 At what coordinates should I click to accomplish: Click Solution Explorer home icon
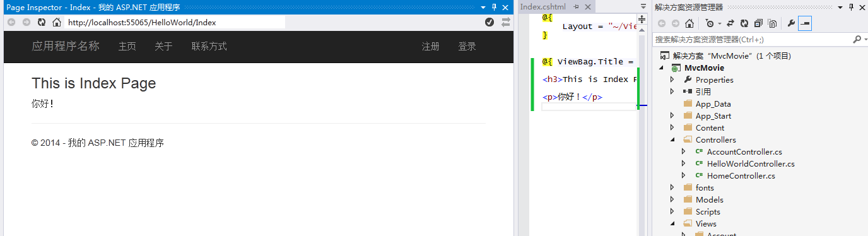tap(689, 23)
